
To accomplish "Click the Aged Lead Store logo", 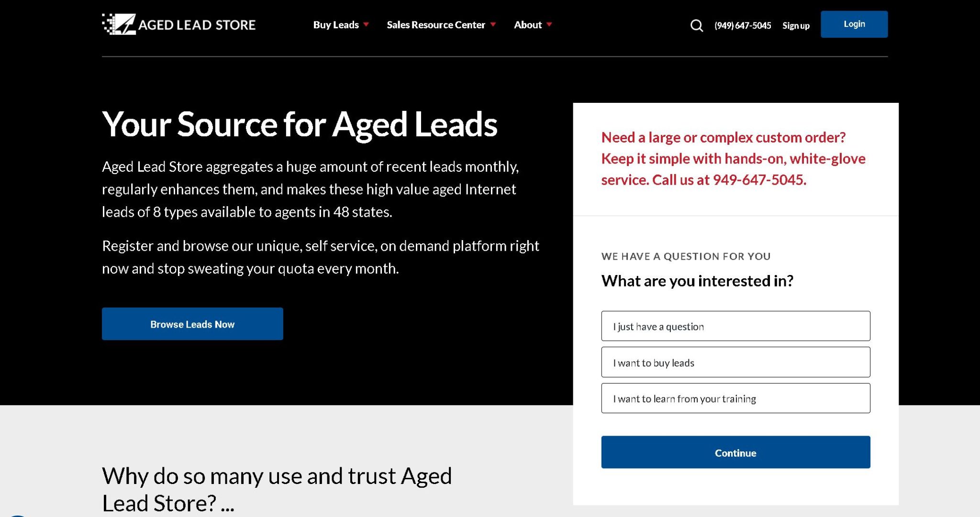I will (x=178, y=24).
